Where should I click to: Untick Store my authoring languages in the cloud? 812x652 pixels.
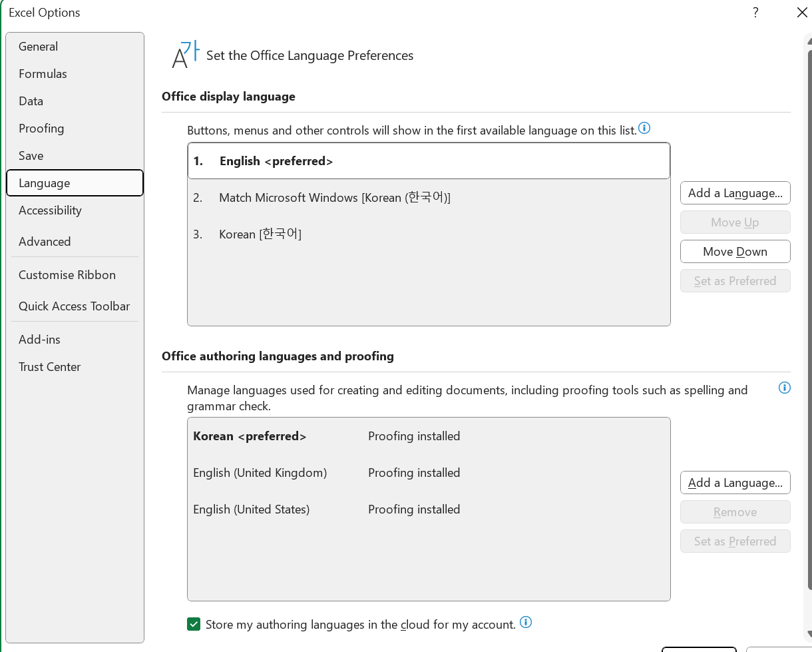pyautogui.click(x=194, y=624)
